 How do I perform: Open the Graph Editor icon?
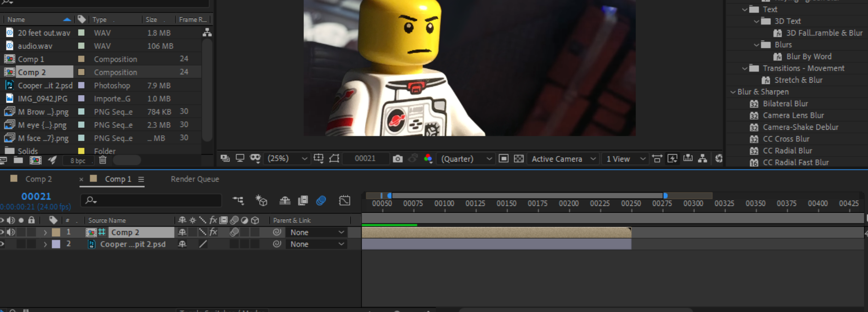[345, 200]
